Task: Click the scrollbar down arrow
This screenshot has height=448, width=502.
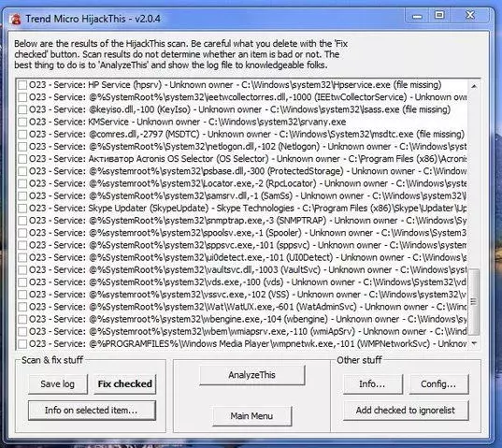Action: (x=474, y=343)
